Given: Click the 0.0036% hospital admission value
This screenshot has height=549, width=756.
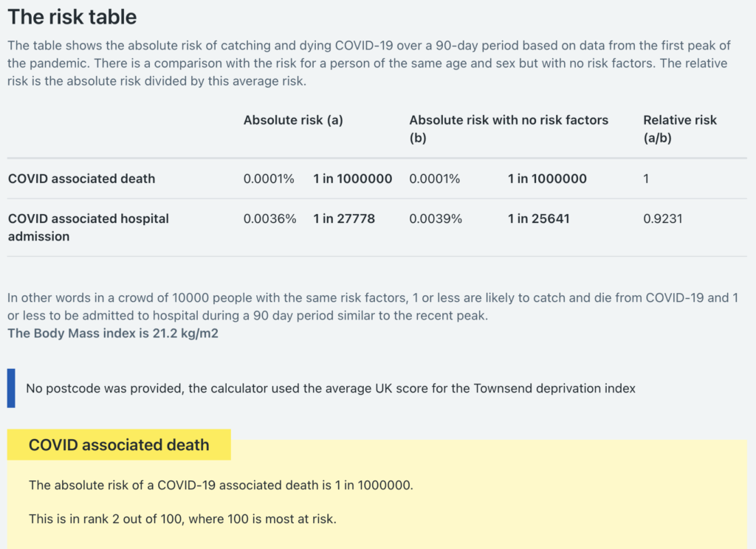Looking at the screenshot, I should click(x=269, y=219).
